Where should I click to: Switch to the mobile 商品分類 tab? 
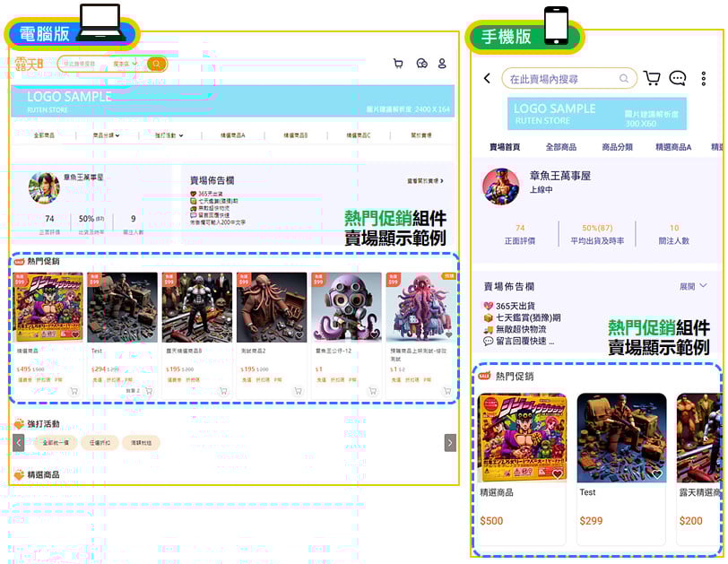pyautogui.click(x=617, y=147)
